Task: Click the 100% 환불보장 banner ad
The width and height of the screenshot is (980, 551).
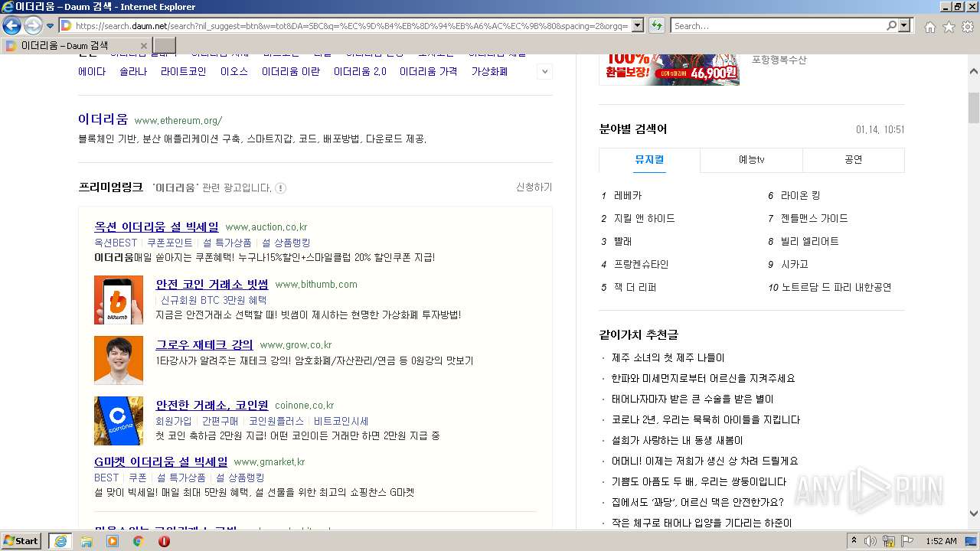Action: [x=669, y=69]
